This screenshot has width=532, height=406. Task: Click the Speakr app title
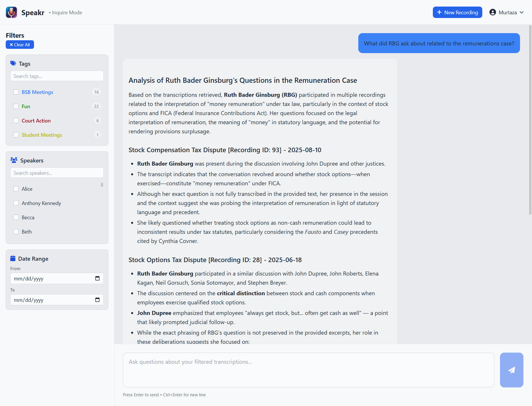33,13
